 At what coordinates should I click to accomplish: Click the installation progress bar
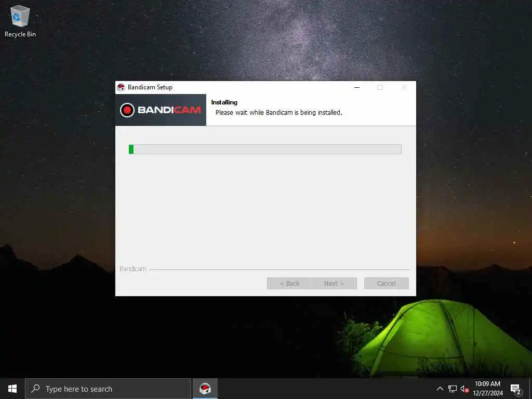pos(265,149)
